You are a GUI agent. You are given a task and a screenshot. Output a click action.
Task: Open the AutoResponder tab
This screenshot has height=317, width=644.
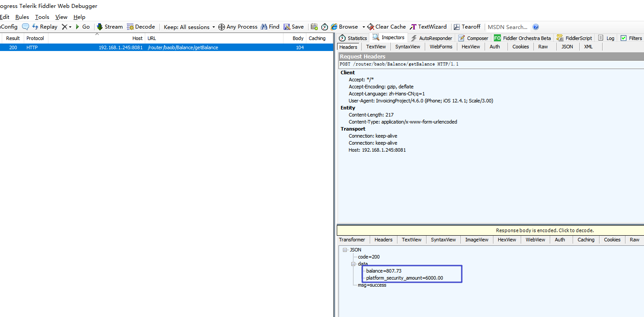pyautogui.click(x=431, y=38)
